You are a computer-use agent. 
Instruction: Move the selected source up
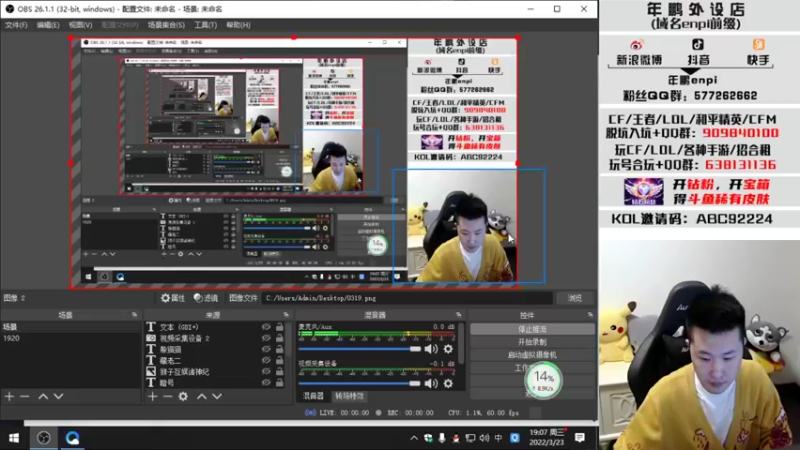click(202, 396)
